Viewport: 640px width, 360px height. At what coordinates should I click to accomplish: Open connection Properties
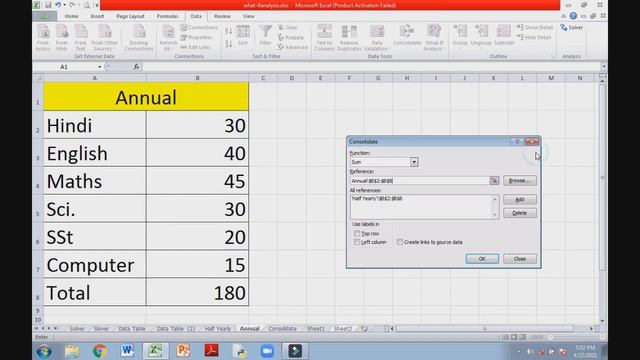tap(196, 37)
